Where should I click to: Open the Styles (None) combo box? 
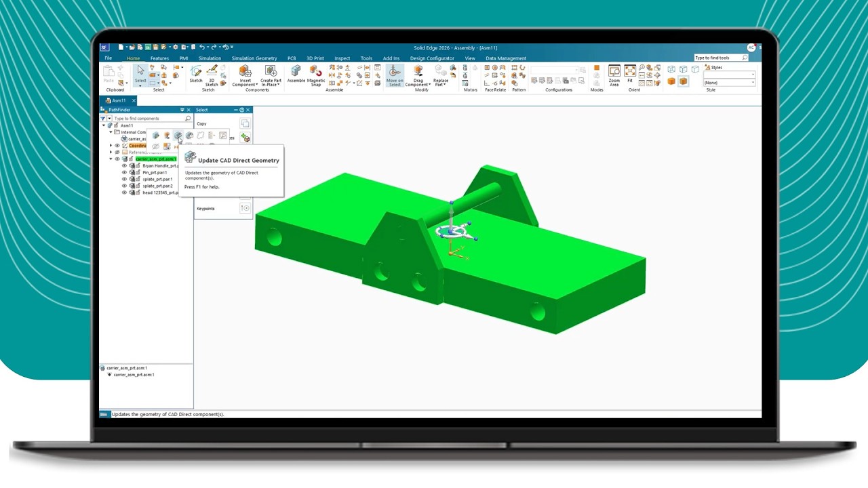(x=729, y=83)
